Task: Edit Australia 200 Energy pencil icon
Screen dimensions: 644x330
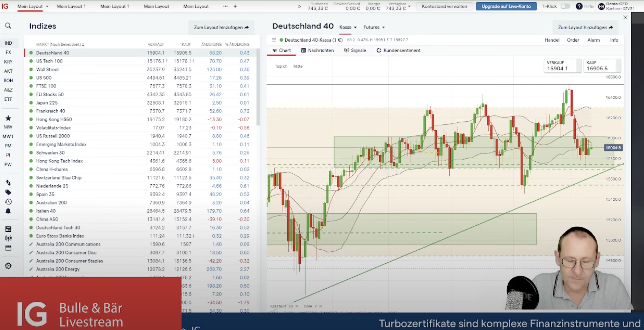Action: pos(31,269)
